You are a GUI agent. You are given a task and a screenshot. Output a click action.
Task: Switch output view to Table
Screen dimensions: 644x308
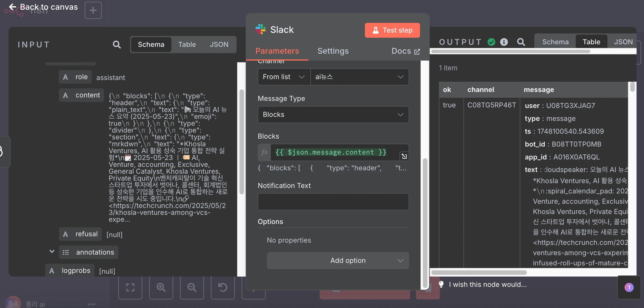pyautogui.click(x=591, y=42)
